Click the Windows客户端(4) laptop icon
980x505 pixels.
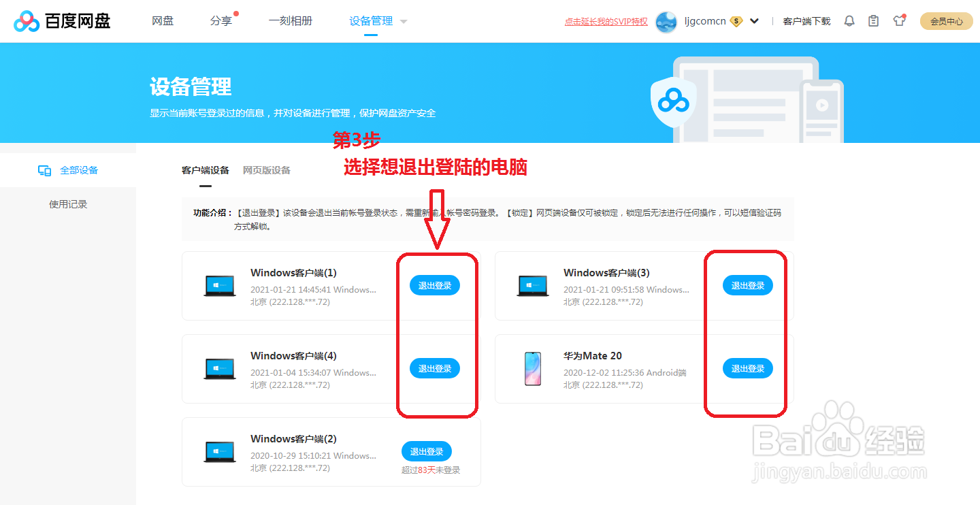[220, 369]
